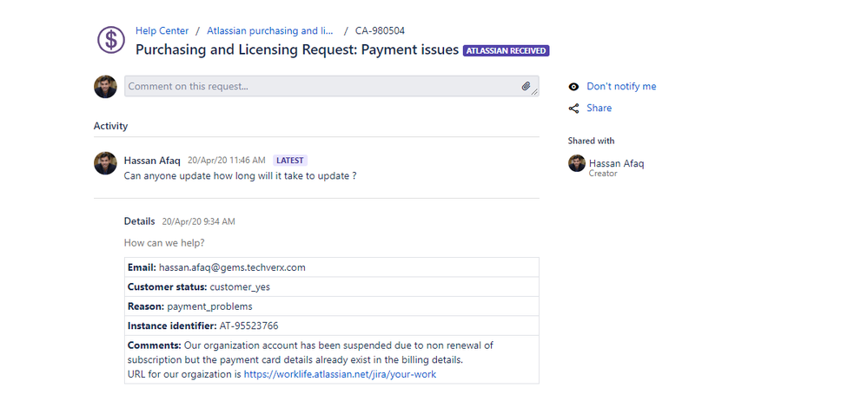Screen dimensions: 868x408
Task: Click the purple dollar sign request icon
Action: 111,40
